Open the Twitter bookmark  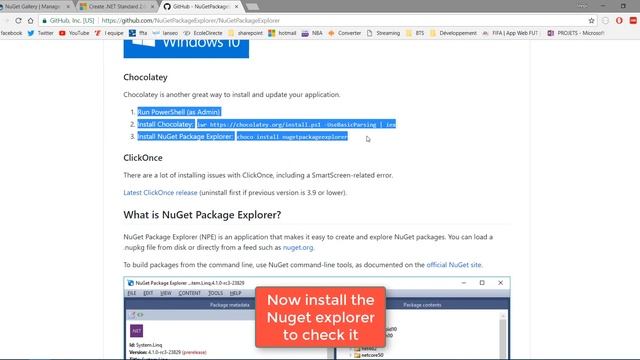point(40,33)
